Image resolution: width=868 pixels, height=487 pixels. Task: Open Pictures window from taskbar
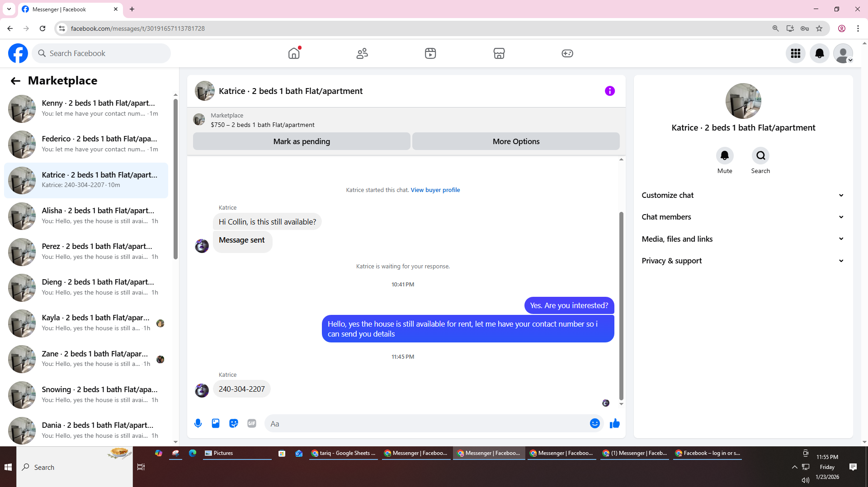pos(236,453)
